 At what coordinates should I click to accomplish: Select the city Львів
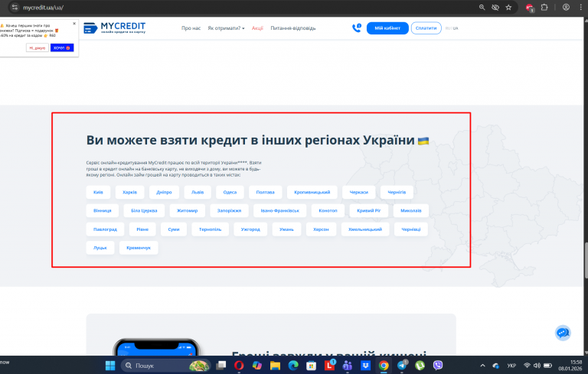pos(198,192)
